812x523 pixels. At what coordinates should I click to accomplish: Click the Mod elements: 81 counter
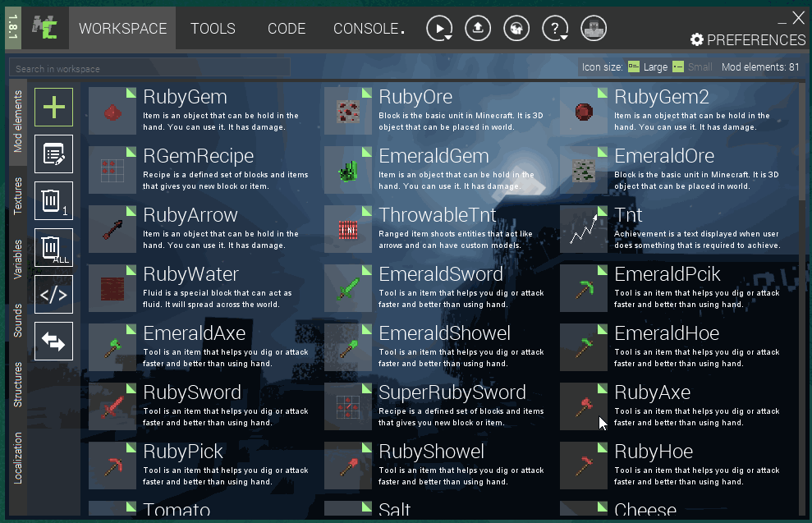click(760, 67)
